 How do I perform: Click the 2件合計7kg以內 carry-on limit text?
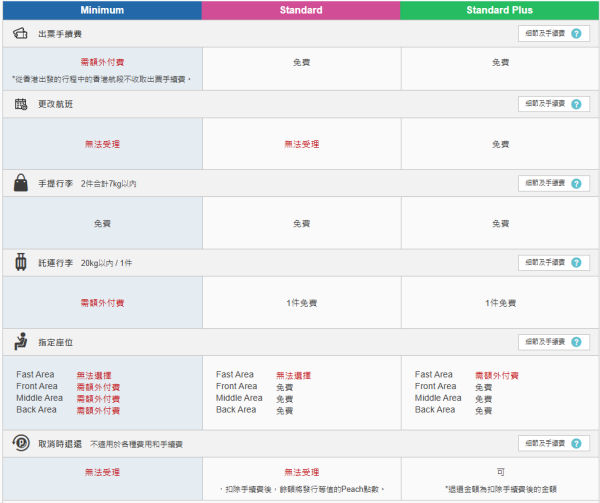tap(108, 184)
